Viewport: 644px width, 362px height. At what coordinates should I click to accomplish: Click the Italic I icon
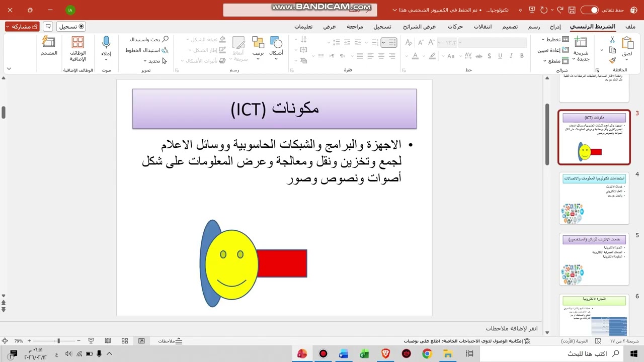pos(511,56)
